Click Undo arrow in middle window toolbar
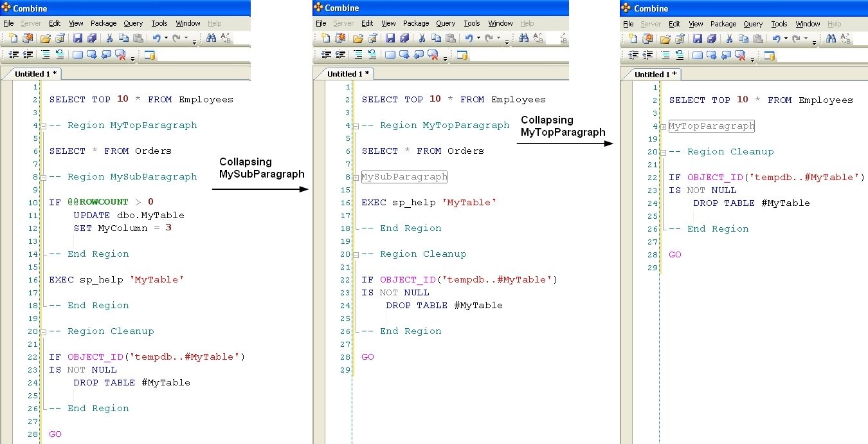 (x=469, y=39)
